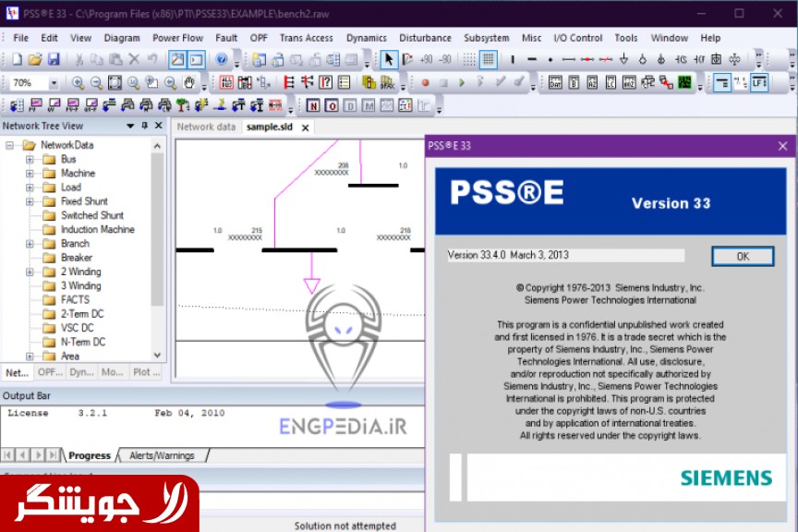Open the 70% zoom level dropdown
The image size is (798, 532).
click(x=53, y=83)
